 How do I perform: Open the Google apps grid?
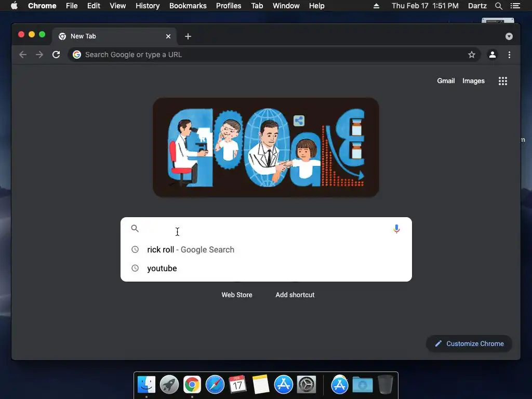click(503, 81)
